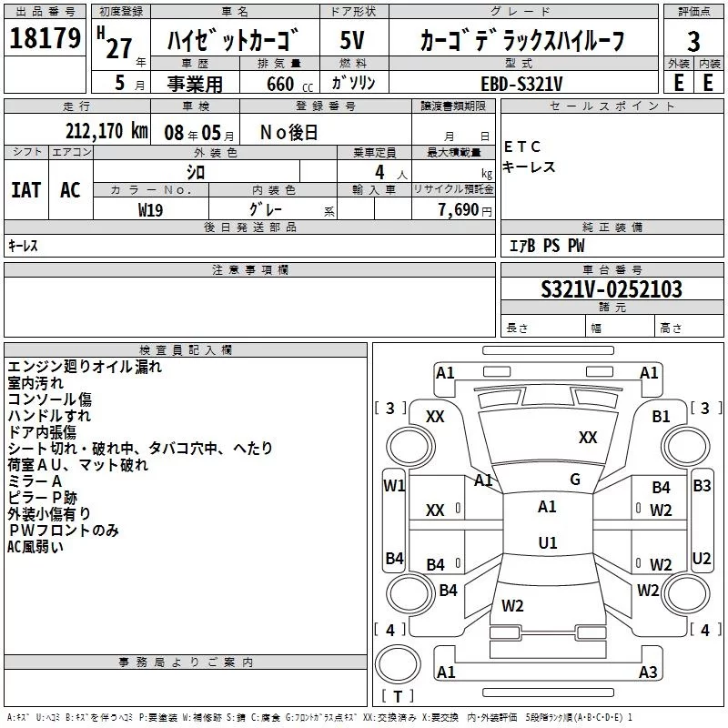Select car name ハイゼットカーゴ
The image size is (728, 728).
(235, 40)
